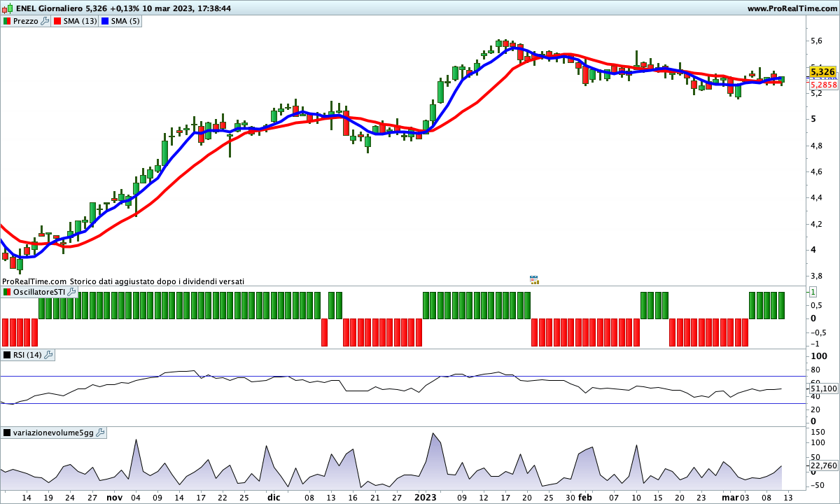Click the blue SMA (5) color swatch
Image resolution: width=840 pixels, height=504 pixels.
(x=105, y=21)
